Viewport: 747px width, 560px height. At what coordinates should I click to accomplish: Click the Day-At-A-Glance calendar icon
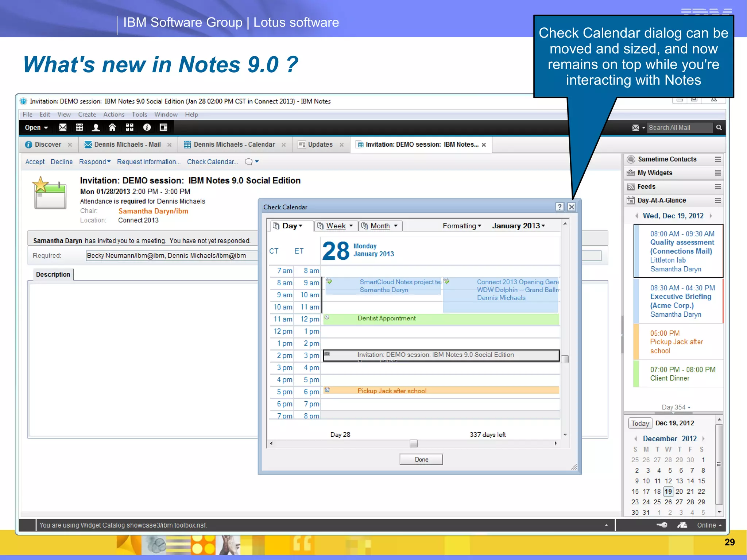click(x=631, y=200)
